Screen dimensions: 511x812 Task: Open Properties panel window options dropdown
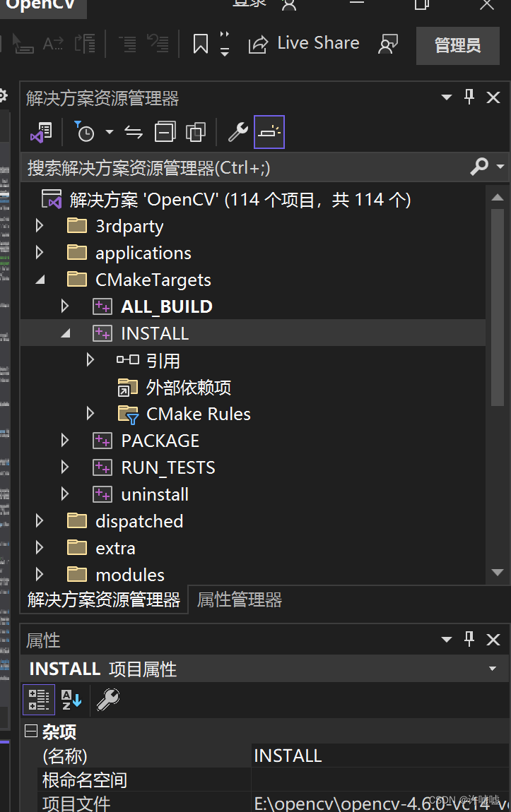446,640
